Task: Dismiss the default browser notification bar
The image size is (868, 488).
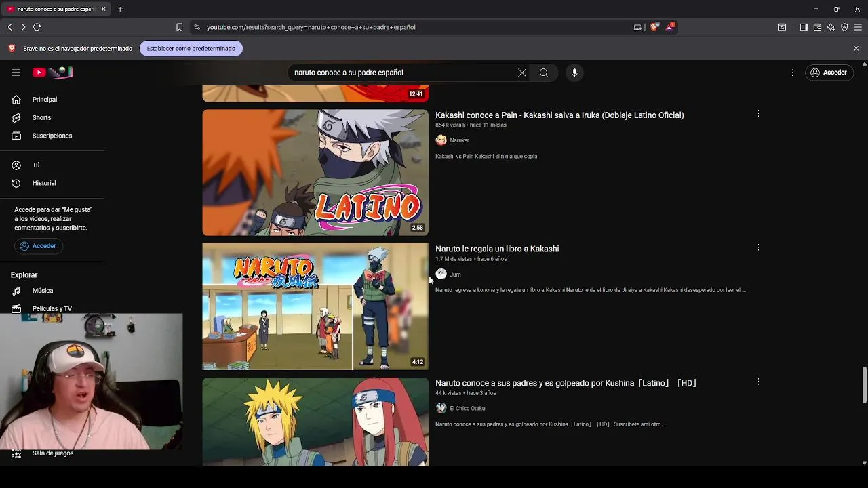Action: pos(856,49)
